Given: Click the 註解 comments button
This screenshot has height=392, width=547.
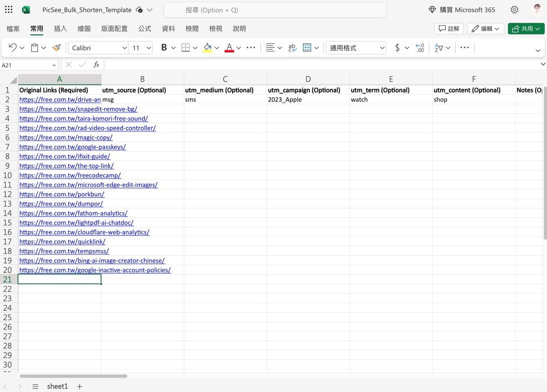Looking at the screenshot, I should [449, 29].
